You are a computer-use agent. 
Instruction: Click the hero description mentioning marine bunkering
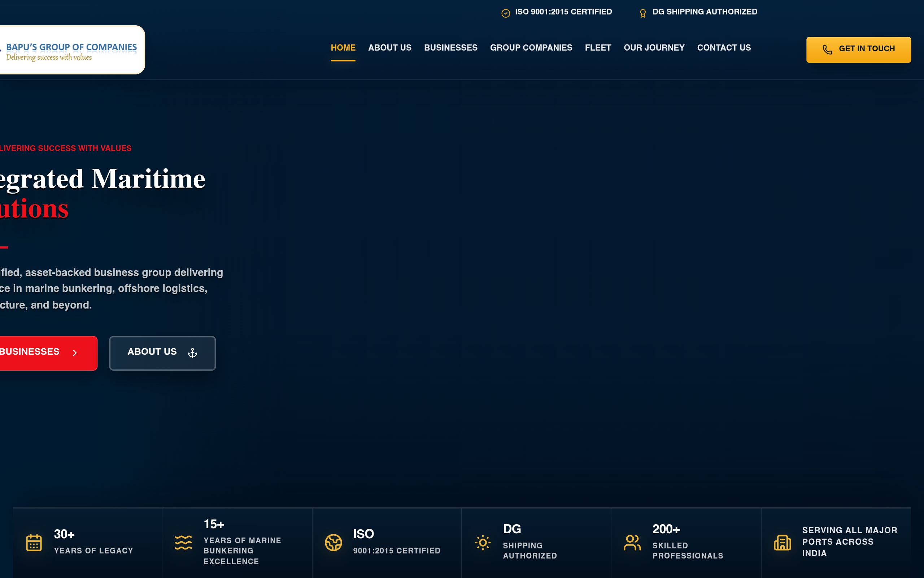[x=112, y=289]
